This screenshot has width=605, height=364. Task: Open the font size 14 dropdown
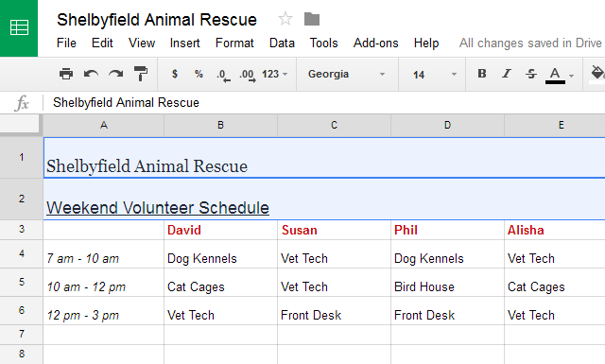(x=434, y=74)
